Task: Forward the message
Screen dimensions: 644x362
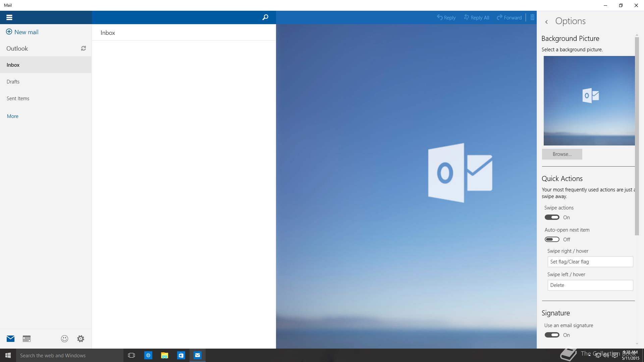Action: [509, 17]
